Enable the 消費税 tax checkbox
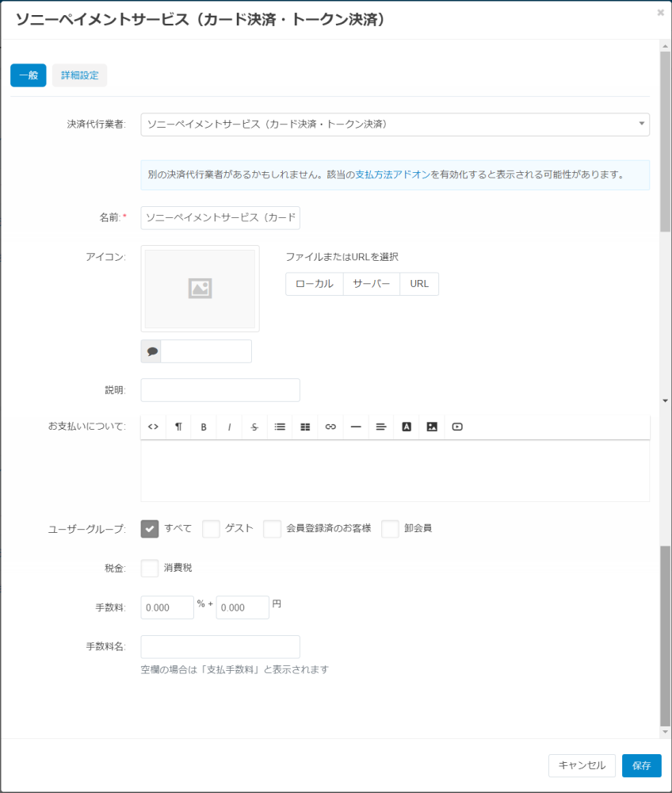 coord(150,568)
